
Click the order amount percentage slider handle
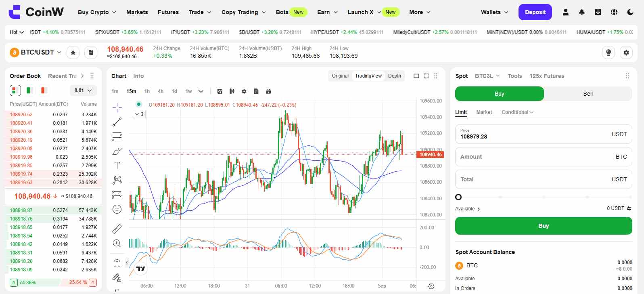coord(458,197)
